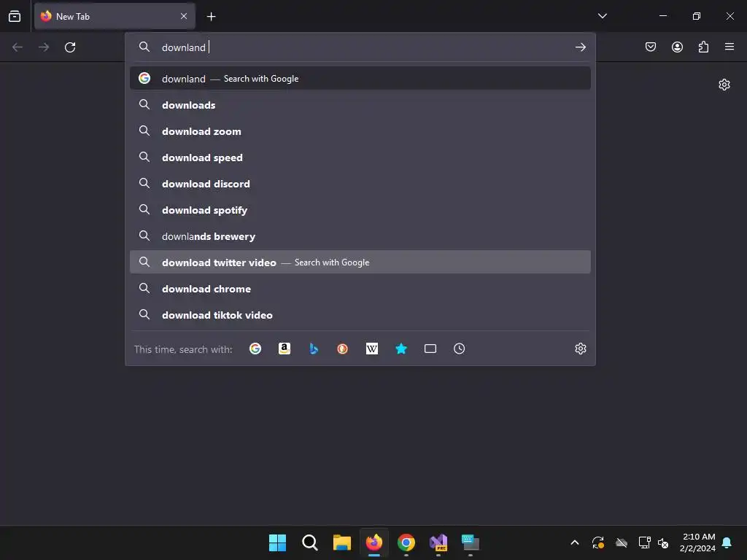Search this time with Wikipedia icon
747x560 pixels.
click(x=372, y=349)
